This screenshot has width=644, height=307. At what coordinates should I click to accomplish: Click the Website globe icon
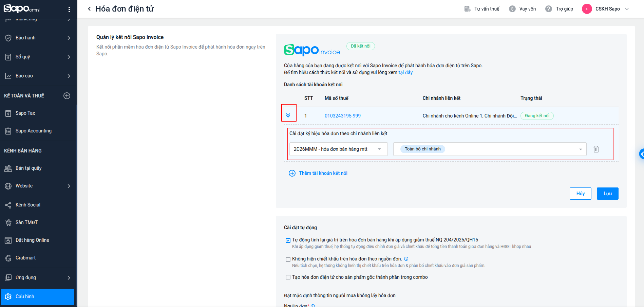(8, 186)
